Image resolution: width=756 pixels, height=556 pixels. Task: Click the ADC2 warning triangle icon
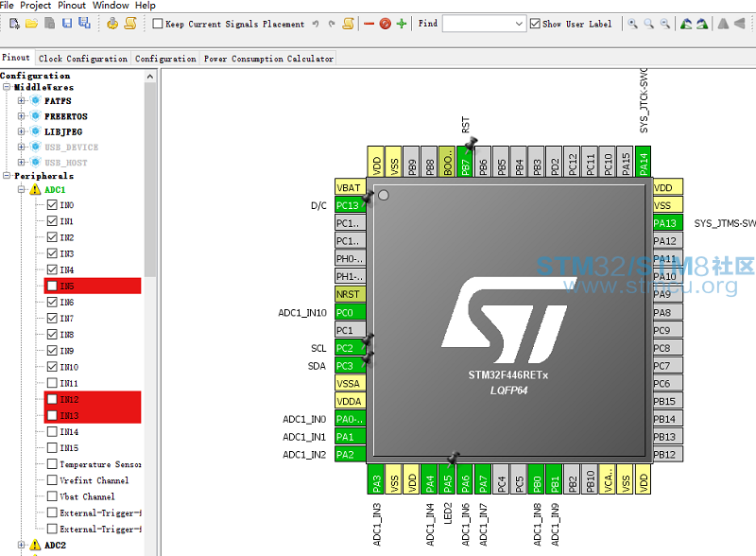(x=35, y=545)
